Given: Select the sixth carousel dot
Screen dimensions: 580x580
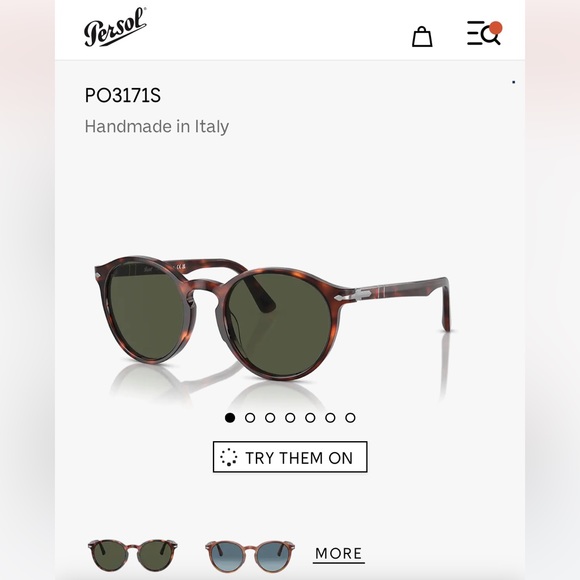Looking at the screenshot, I should pyautogui.click(x=330, y=418).
